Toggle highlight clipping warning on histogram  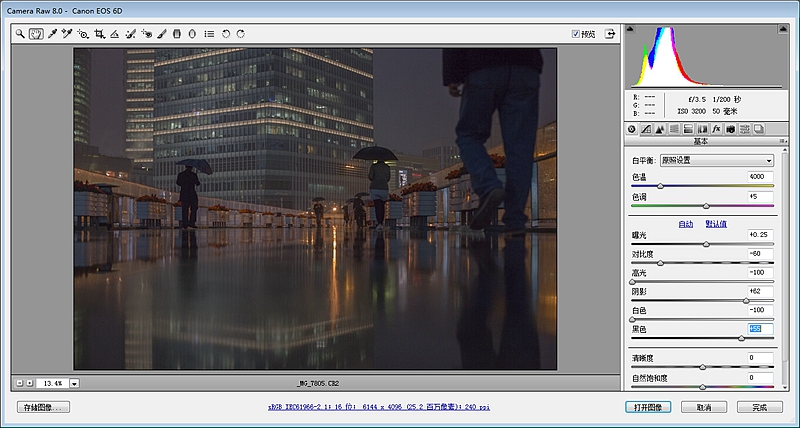[x=783, y=29]
